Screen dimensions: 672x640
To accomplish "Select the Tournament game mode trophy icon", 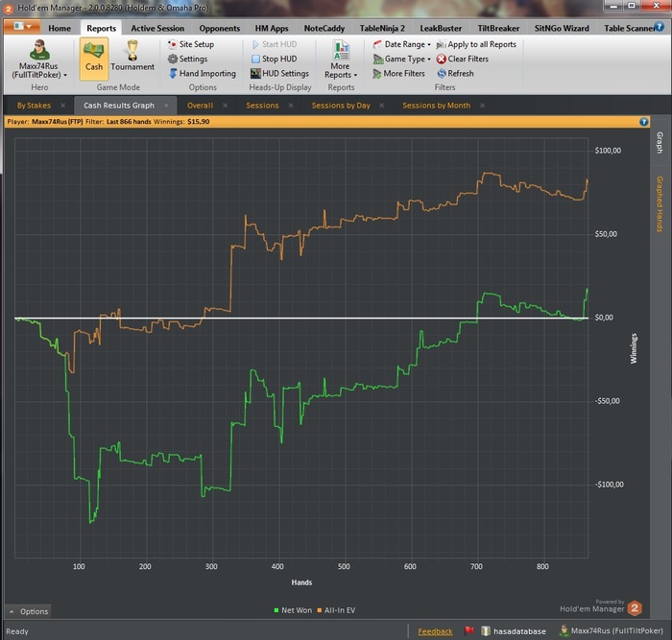I will [132, 51].
